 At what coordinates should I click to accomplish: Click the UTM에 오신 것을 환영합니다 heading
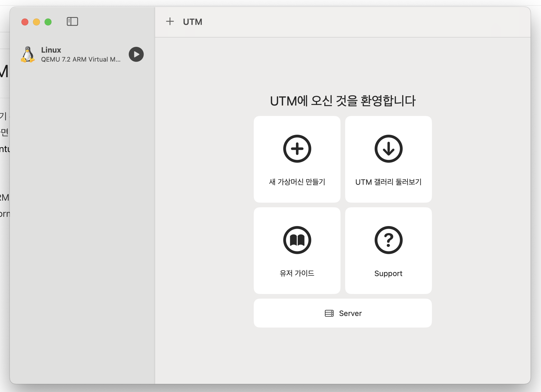[343, 101]
